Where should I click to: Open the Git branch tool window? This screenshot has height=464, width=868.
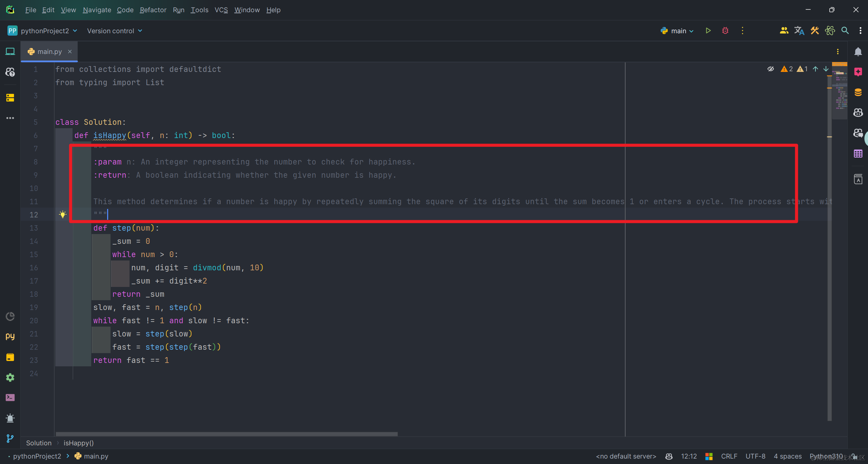(x=10, y=438)
